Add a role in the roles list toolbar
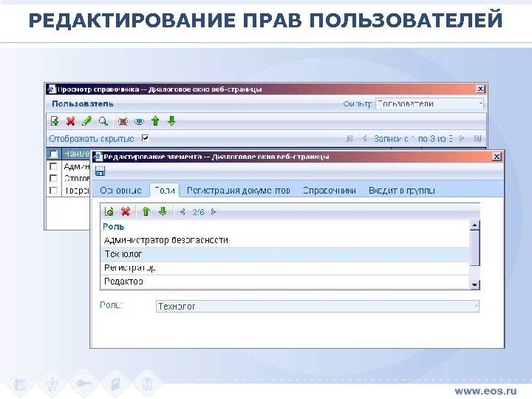 tap(109, 212)
